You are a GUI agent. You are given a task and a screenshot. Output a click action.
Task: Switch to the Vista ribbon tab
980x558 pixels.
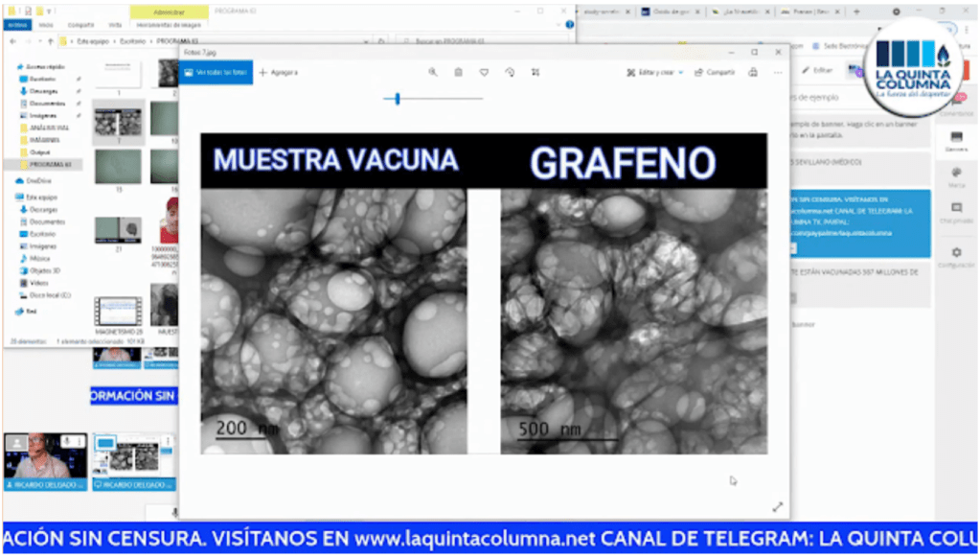[x=115, y=25]
